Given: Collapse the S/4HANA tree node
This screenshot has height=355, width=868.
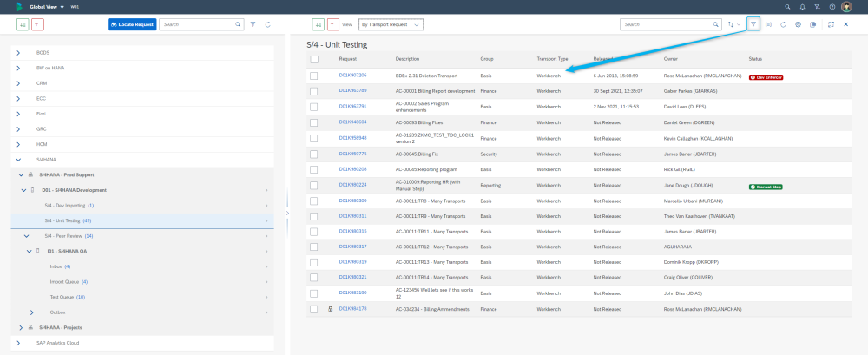Looking at the screenshot, I should point(18,159).
